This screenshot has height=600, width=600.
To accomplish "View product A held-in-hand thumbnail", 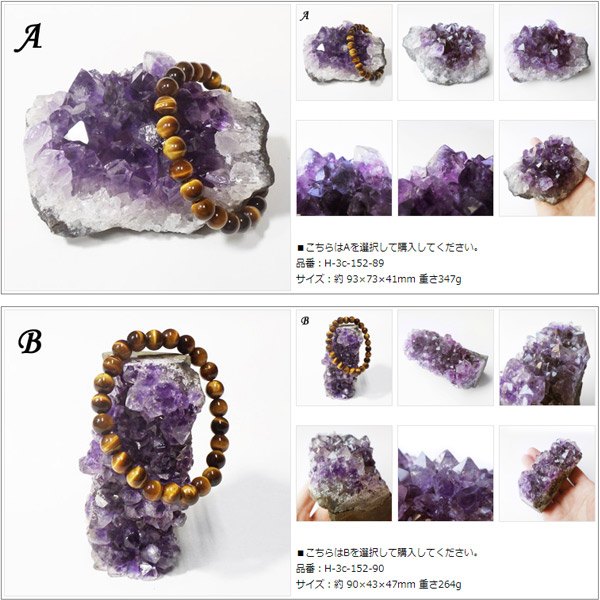I will [547, 168].
